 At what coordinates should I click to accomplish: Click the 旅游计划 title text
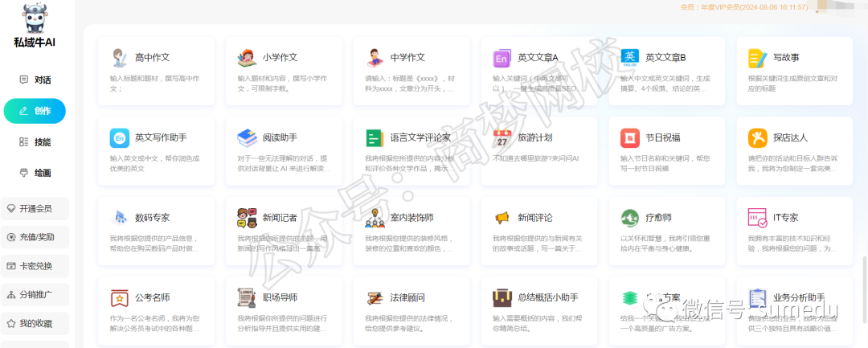[535, 137]
